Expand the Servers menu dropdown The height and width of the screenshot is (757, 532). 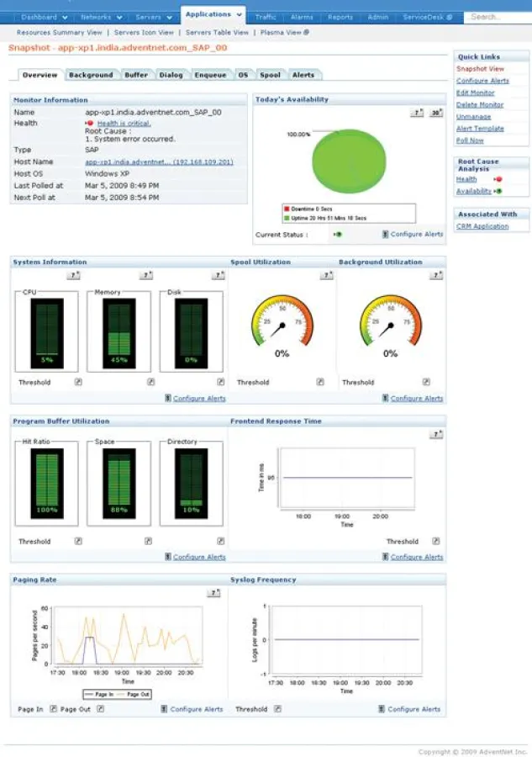tap(169, 18)
